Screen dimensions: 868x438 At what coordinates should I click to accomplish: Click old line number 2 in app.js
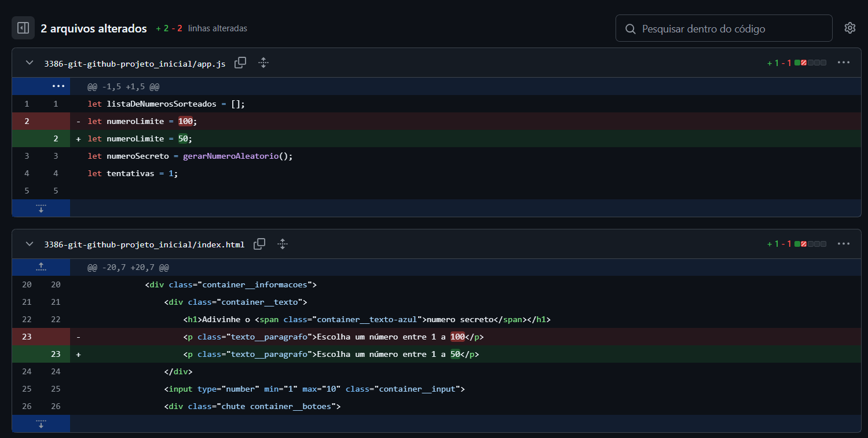[27, 121]
